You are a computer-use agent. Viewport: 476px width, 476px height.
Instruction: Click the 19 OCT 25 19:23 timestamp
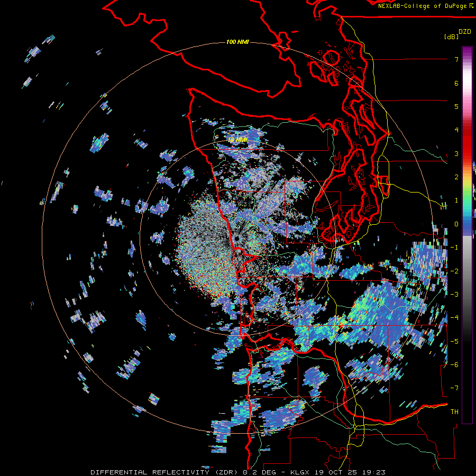click(x=350, y=472)
